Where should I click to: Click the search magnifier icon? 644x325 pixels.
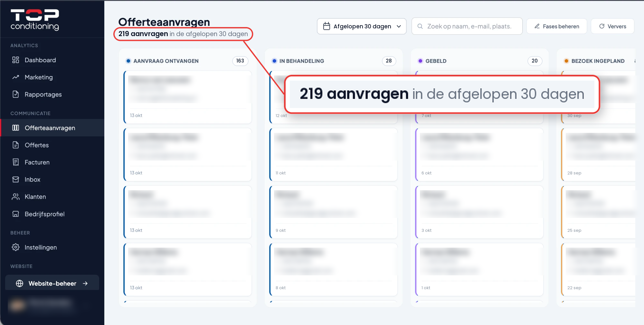420,26
